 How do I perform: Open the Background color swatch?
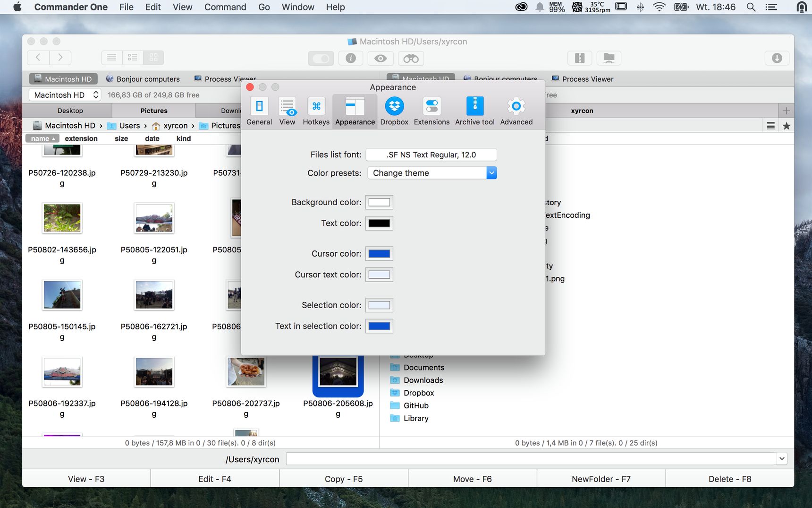pyautogui.click(x=379, y=202)
